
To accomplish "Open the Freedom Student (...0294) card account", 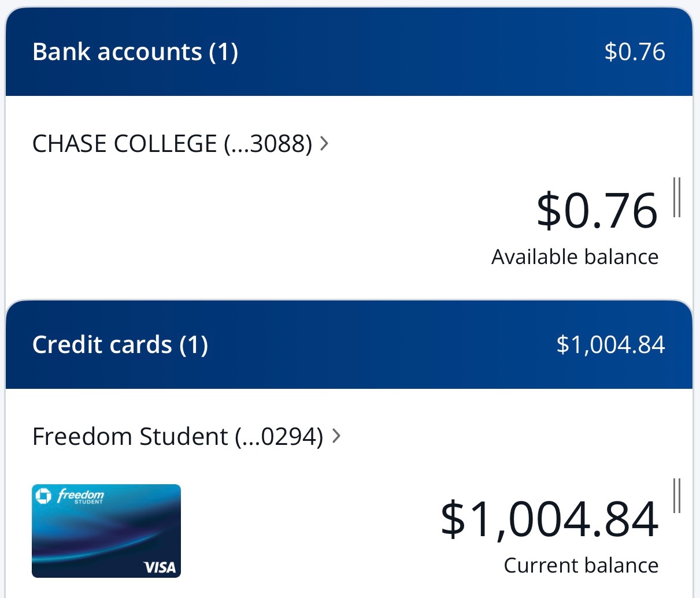I will click(x=177, y=436).
